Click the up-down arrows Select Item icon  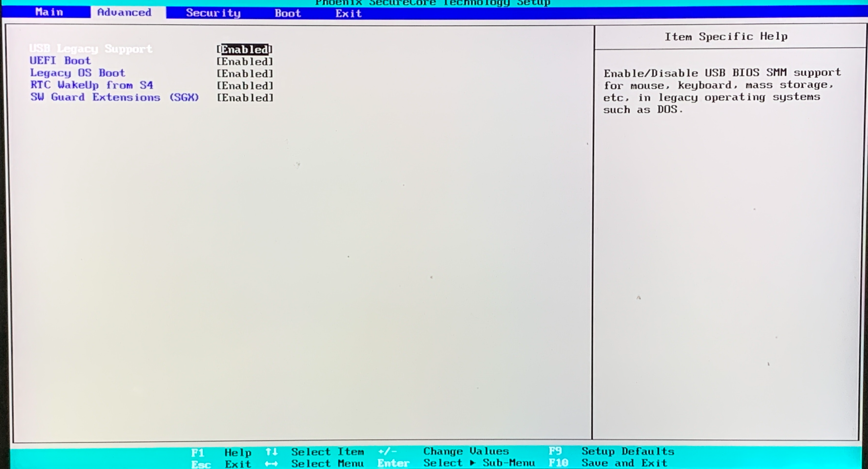[271, 452]
